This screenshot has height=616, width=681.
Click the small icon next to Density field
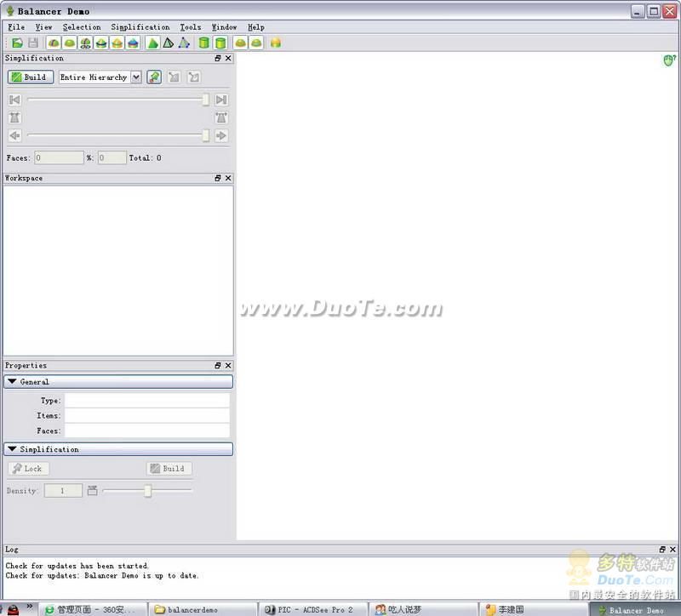pos(92,491)
